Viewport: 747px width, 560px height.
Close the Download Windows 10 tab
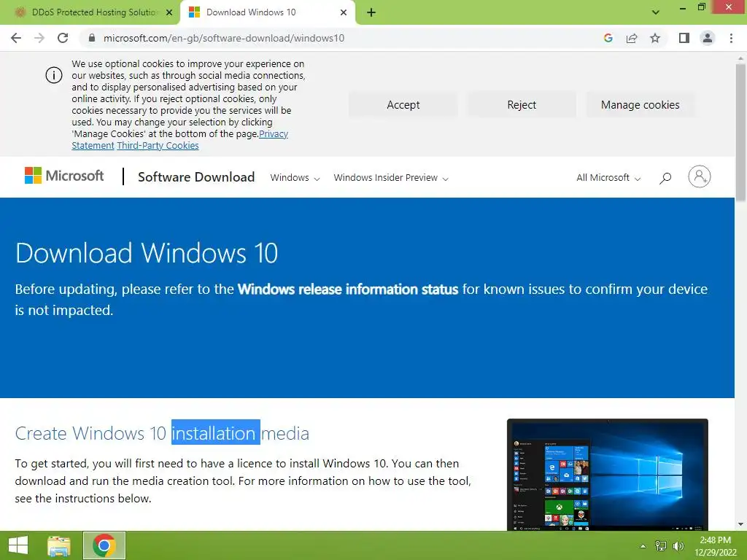coord(344,12)
